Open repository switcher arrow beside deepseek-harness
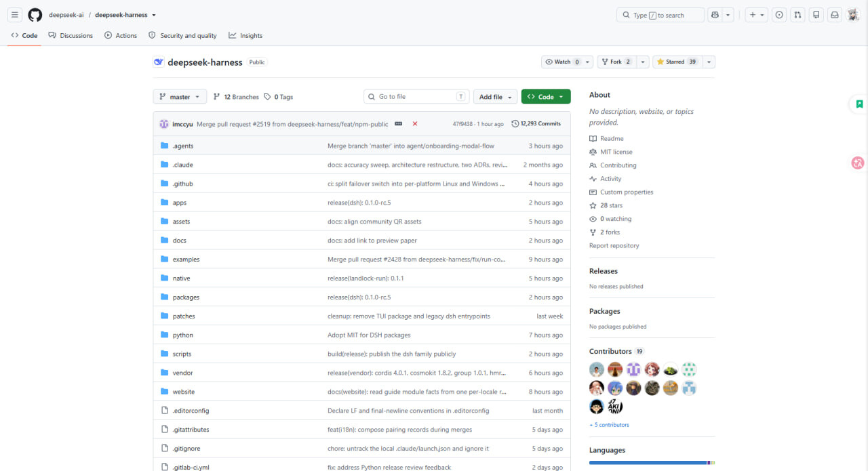This screenshot has height=471, width=868. [154, 15]
